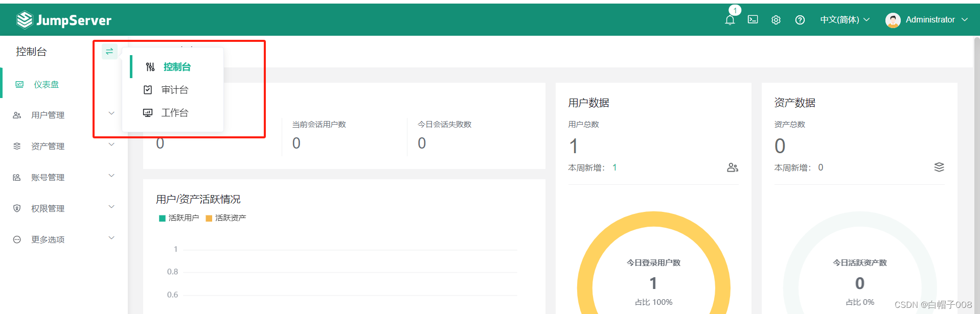Click the view switch arrows icon
The width and height of the screenshot is (980, 314).
tap(109, 52)
